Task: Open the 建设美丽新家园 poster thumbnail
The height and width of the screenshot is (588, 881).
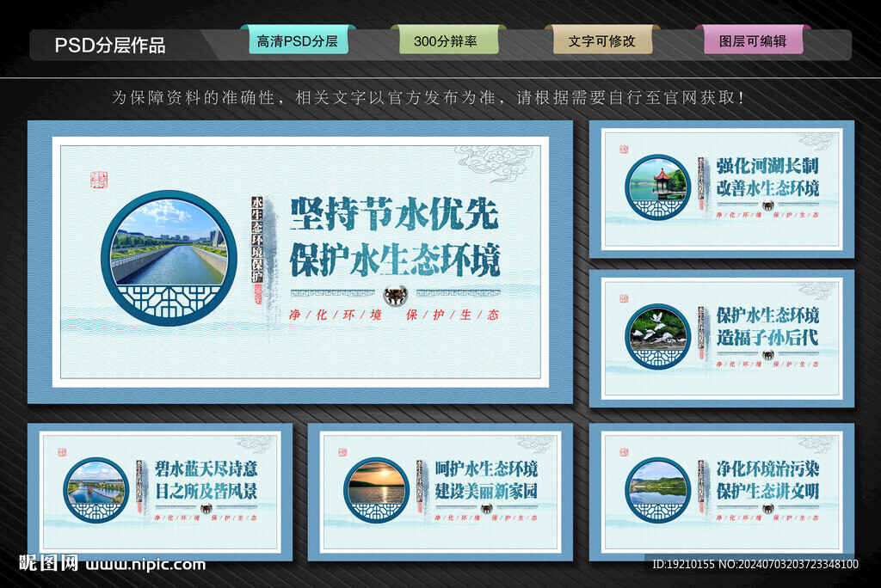Action: click(x=440, y=492)
